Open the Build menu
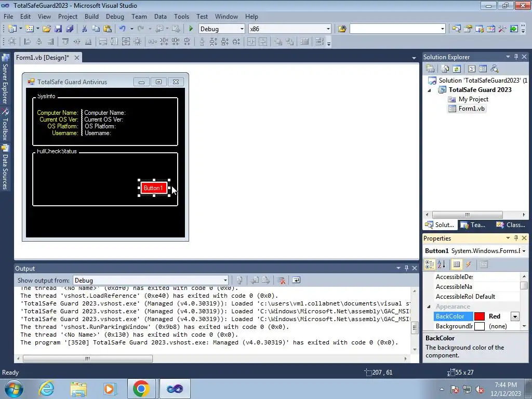The width and height of the screenshot is (532, 399). coord(91,16)
